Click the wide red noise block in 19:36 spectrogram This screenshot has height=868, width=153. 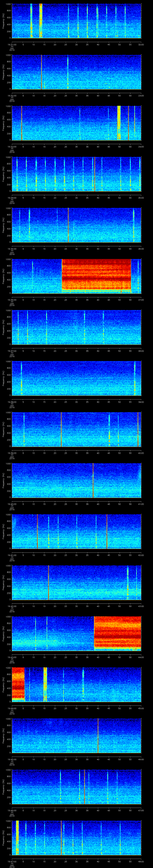[96, 274]
